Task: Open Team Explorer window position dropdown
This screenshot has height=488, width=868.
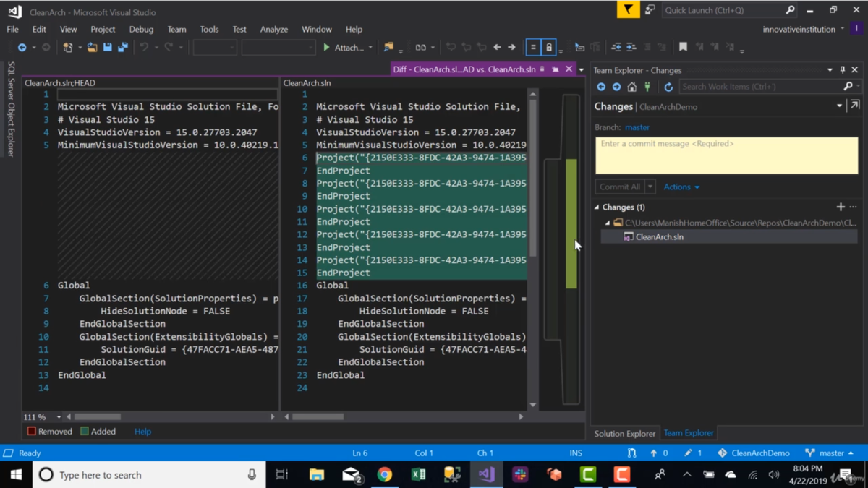Action: pos(830,70)
